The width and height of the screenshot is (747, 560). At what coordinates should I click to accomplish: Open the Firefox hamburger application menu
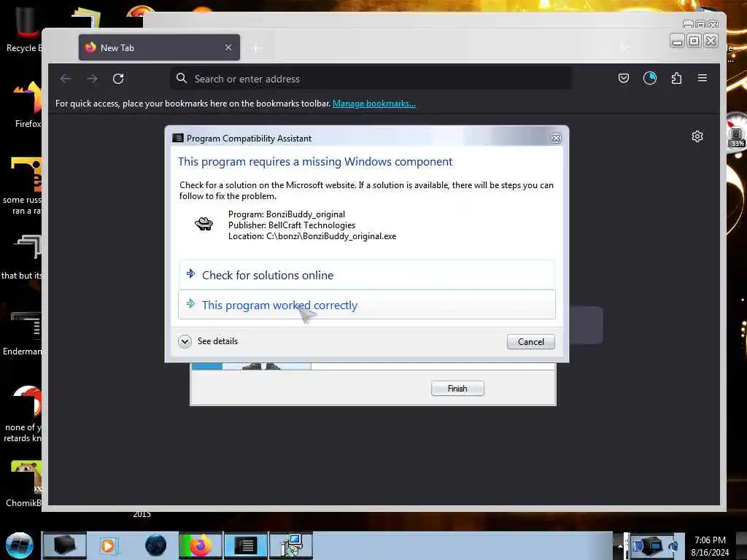point(703,77)
